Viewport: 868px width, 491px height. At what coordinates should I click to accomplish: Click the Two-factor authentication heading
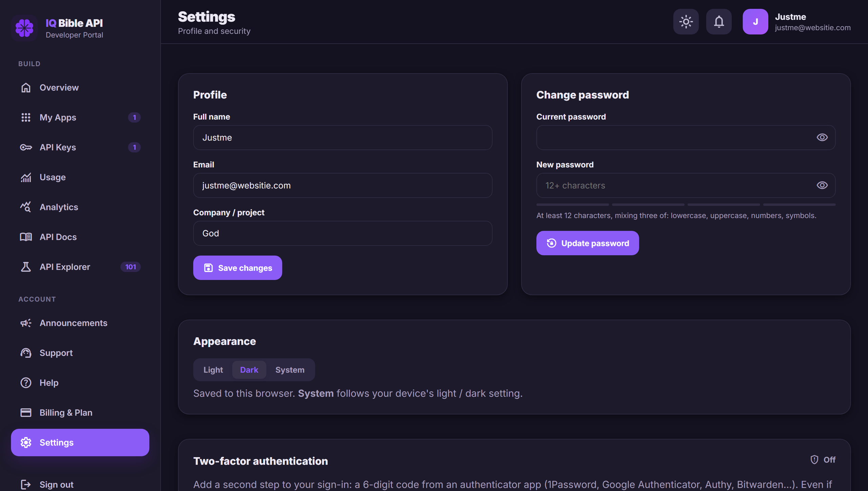coord(260,461)
